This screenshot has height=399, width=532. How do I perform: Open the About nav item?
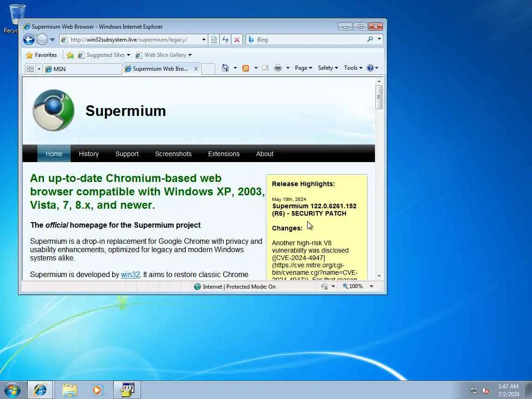click(265, 154)
